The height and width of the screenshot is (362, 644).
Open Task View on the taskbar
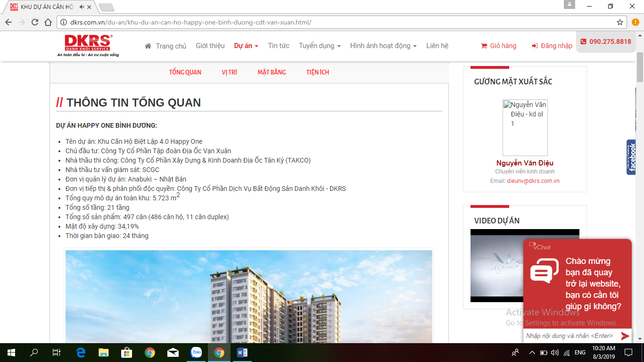click(x=57, y=353)
